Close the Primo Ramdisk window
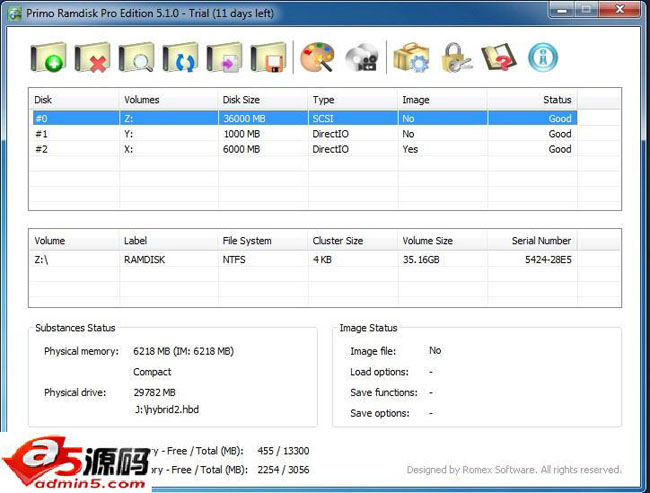 coord(620,9)
